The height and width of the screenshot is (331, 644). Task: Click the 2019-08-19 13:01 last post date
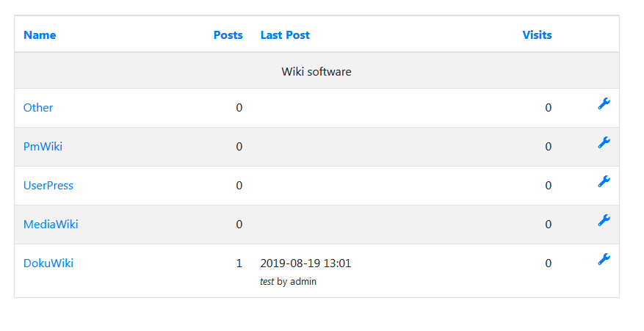coord(305,263)
